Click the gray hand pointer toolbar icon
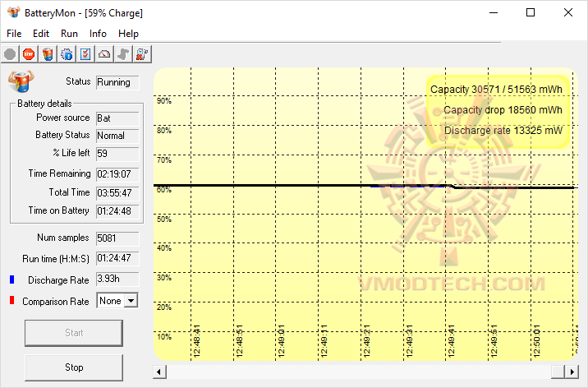Image resolution: width=588 pixels, height=388 pixels. 123,54
